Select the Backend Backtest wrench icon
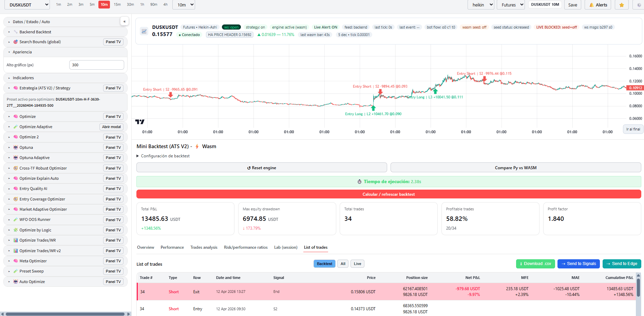The image size is (644, 316). pyautogui.click(x=15, y=32)
